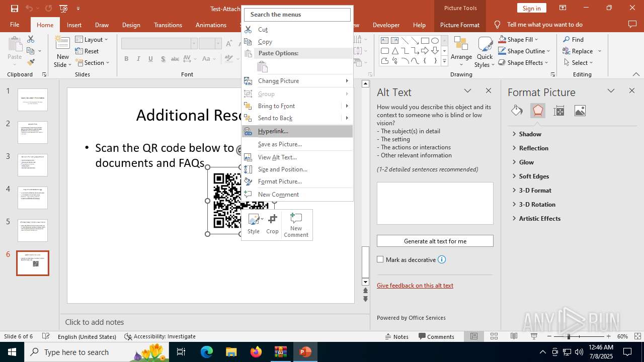Click the alt text description box
Viewport: 644px width, 362px height.
point(435,203)
